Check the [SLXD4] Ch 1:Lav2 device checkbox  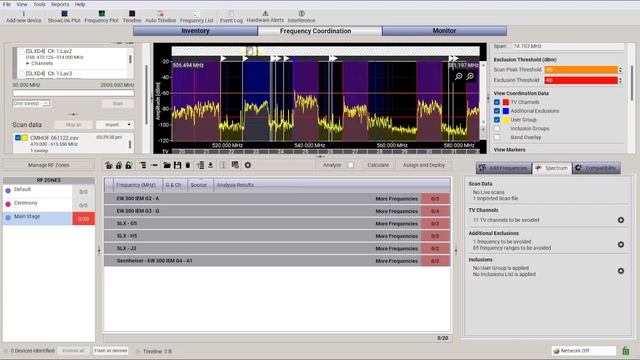pos(22,51)
